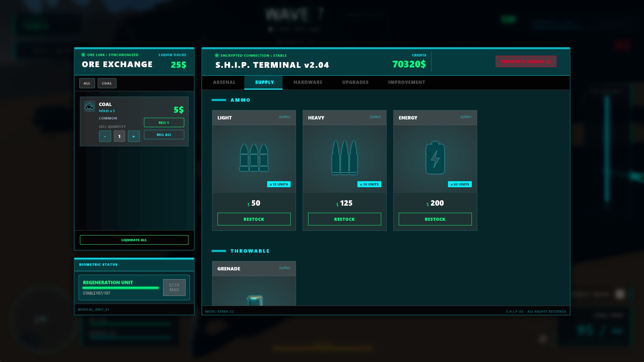The height and width of the screenshot is (362, 644).
Task: Click the Regeneration Unit health bar
Action: pos(120,288)
